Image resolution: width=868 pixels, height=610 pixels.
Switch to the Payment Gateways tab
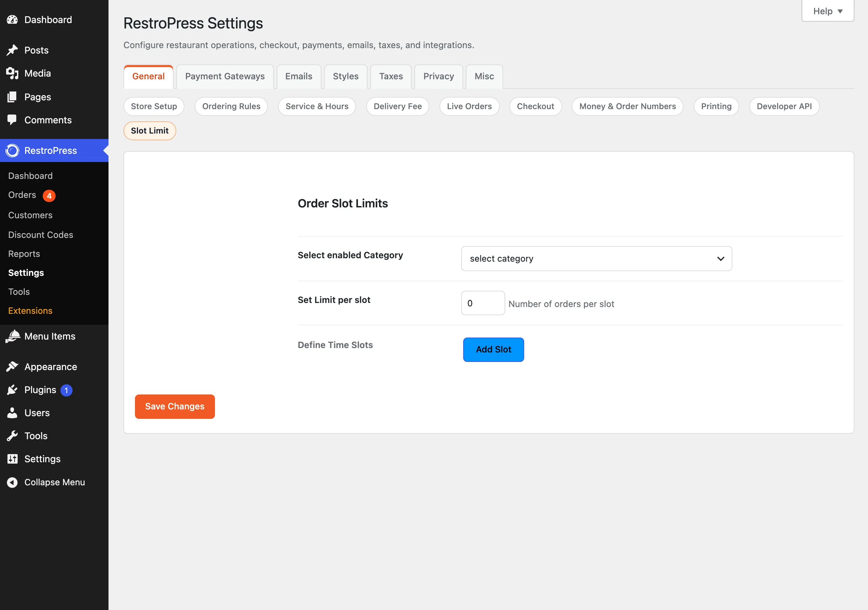point(225,76)
